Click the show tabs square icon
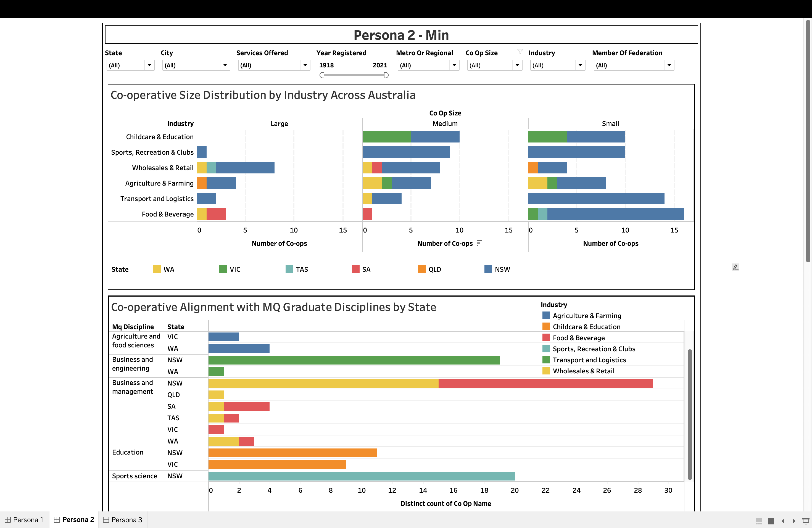This screenshot has height=528, width=812. click(771, 521)
